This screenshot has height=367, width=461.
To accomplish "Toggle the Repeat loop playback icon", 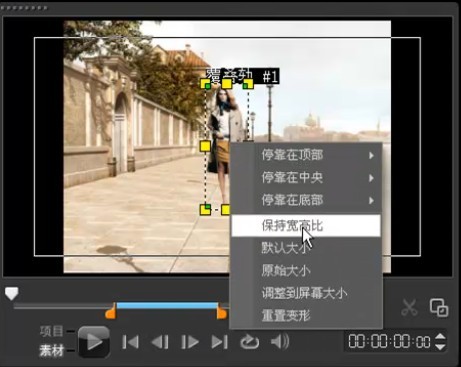I will point(250,342).
